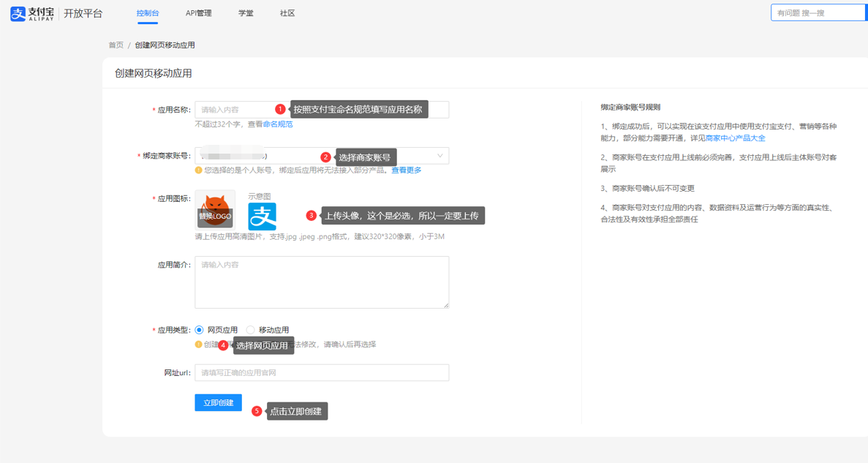
Task: Go to the 学堂 tab
Action: 246,13
